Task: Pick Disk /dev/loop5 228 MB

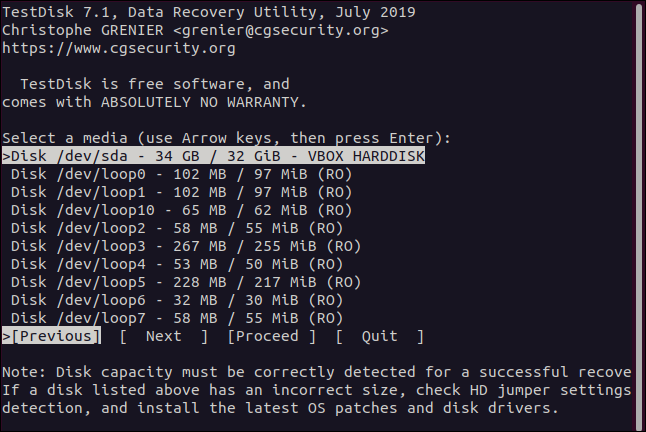Action: coord(185,282)
